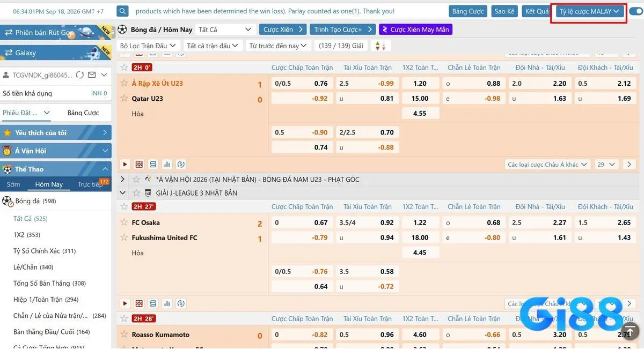Click the Kết Quả button
The height and width of the screenshot is (349, 644).
point(537,11)
